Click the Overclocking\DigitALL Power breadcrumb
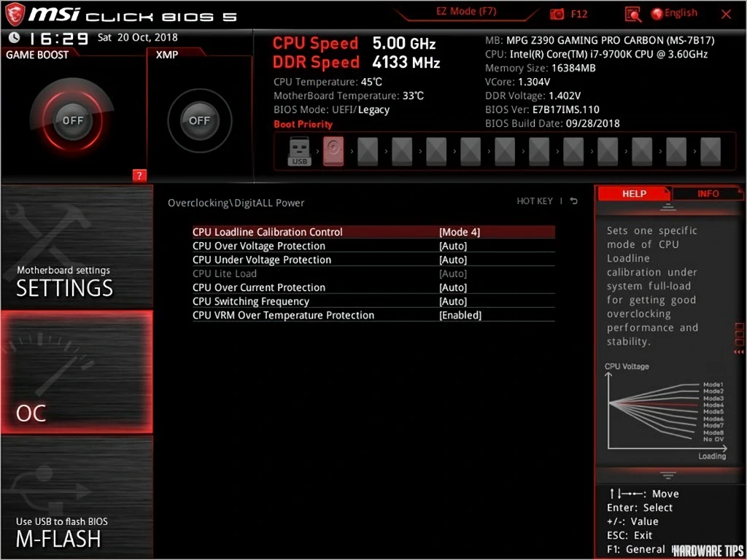This screenshot has height=560, width=747. tap(236, 203)
